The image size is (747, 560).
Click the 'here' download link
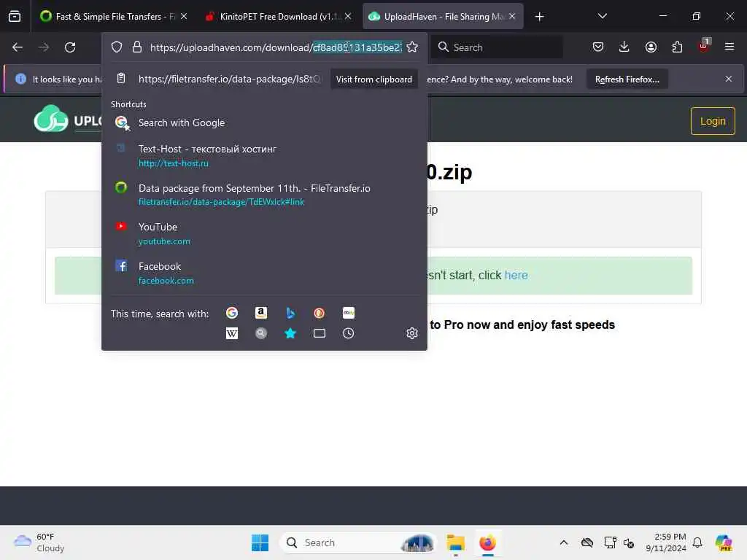[x=516, y=275]
